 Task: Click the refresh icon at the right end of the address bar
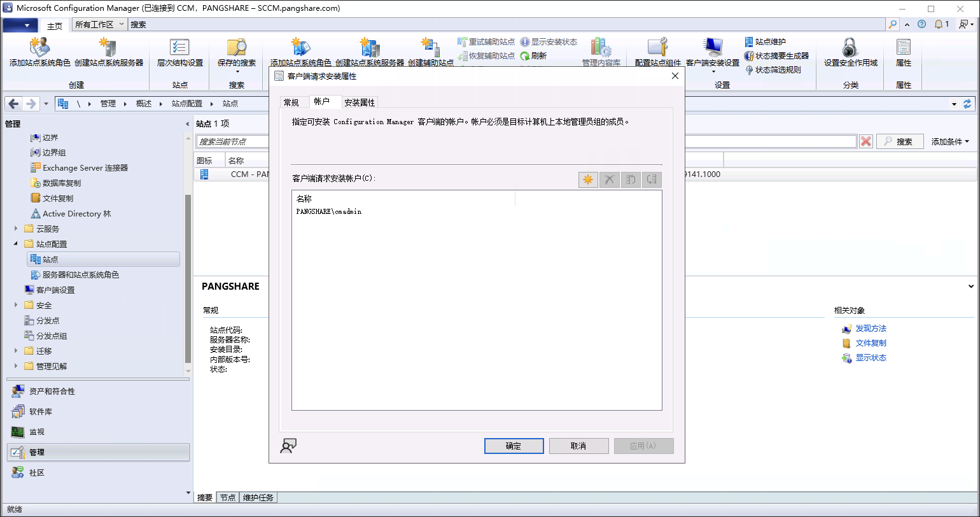(968, 103)
